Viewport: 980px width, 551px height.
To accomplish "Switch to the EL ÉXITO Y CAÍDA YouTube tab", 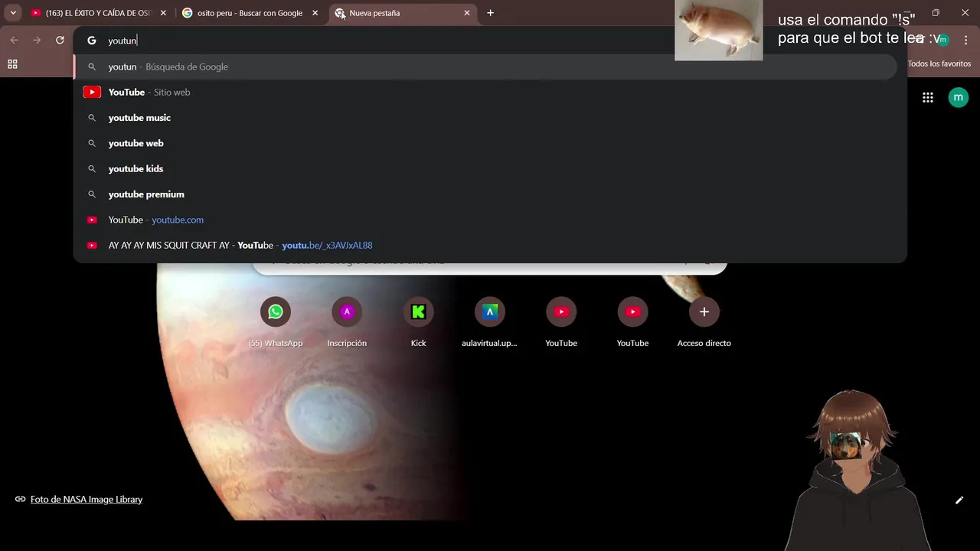I will point(99,13).
